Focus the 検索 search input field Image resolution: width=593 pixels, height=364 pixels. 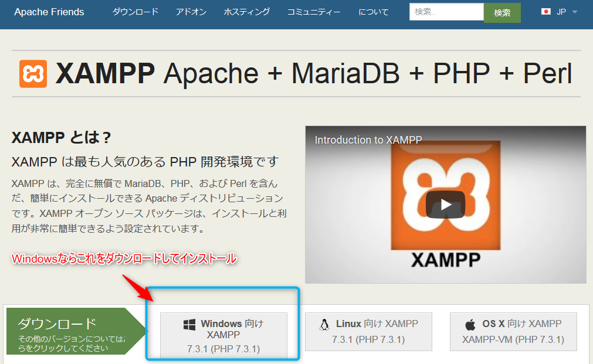pyautogui.click(x=446, y=12)
